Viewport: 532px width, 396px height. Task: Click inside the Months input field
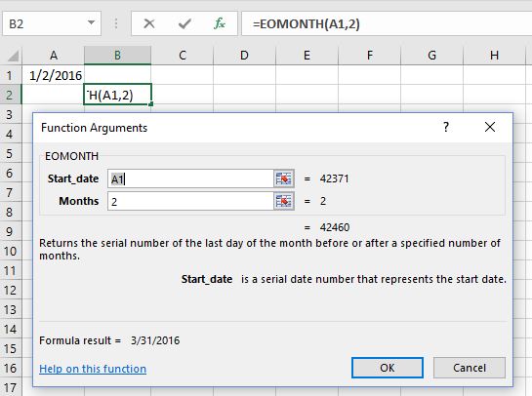click(x=190, y=201)
